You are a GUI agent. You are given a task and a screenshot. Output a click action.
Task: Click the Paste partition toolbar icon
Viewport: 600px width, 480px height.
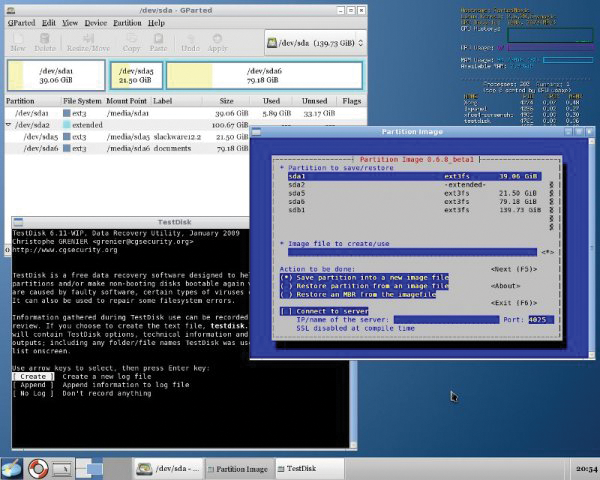tap(158, 41)
